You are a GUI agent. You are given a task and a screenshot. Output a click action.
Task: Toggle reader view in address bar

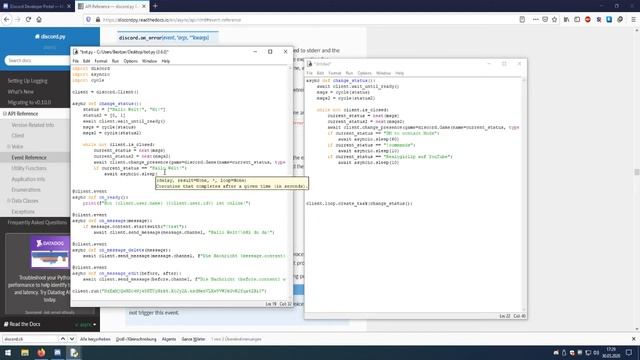click(x=522, y=20)
